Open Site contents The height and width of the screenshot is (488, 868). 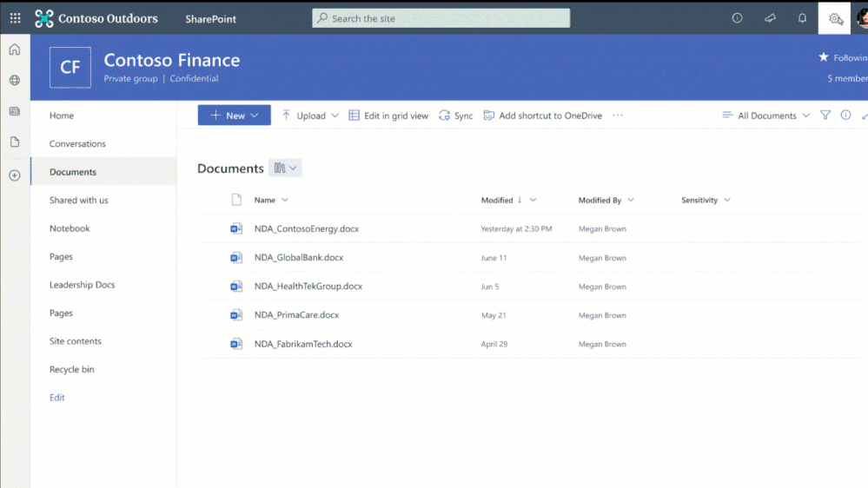coord(76,341)
